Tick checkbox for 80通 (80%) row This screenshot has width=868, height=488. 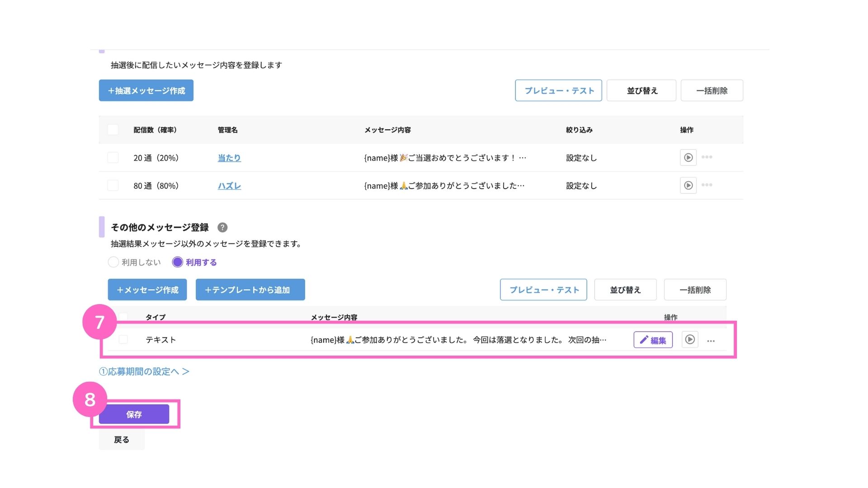click(x=113, y=185)
